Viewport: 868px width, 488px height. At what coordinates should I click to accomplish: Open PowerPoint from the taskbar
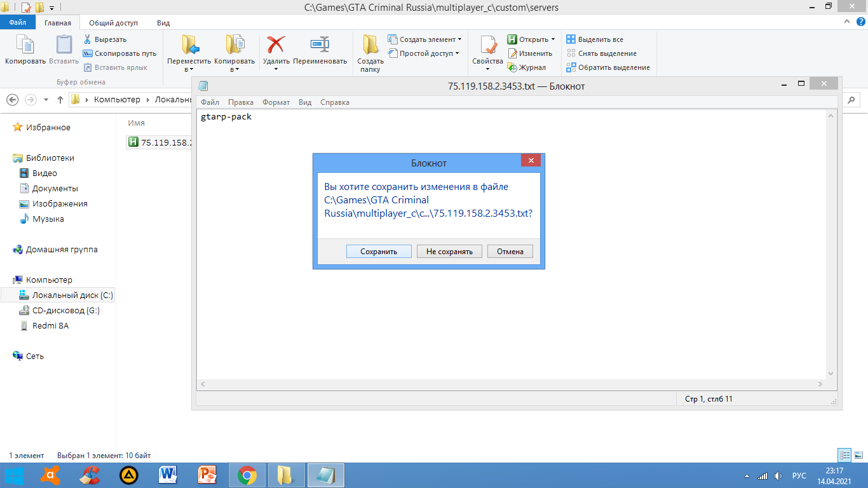coord(208,475)
